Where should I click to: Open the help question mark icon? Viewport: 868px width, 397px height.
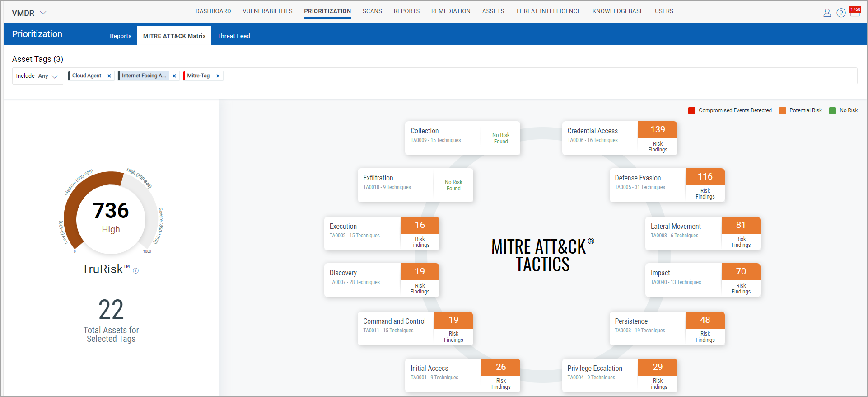(841, 13)
